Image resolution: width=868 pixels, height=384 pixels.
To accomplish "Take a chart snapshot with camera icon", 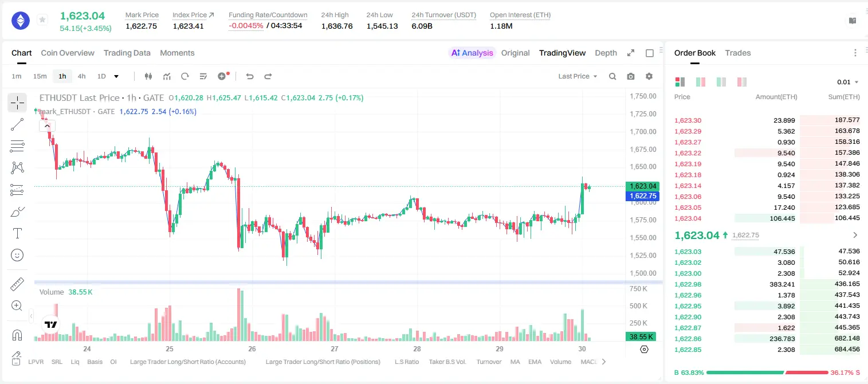I will pyautogui.click(x=631, y=76).
